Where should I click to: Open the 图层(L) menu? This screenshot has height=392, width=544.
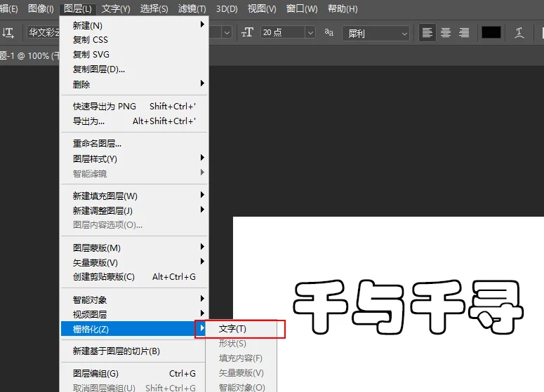[x=78, y=8]
